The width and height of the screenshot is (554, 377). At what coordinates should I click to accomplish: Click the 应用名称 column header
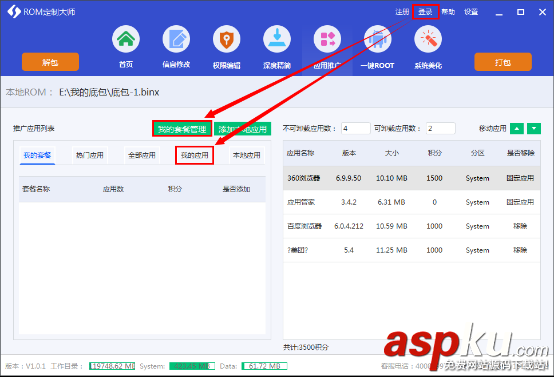[x=300, y=153]
